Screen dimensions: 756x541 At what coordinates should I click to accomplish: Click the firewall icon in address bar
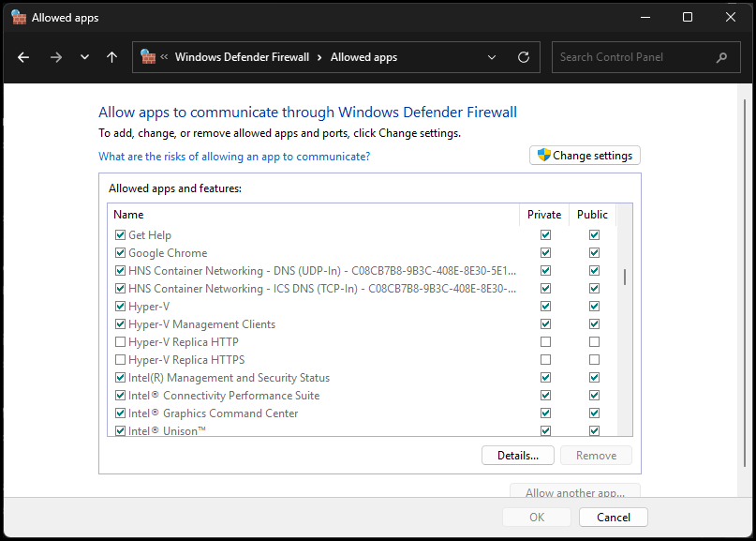148,57
